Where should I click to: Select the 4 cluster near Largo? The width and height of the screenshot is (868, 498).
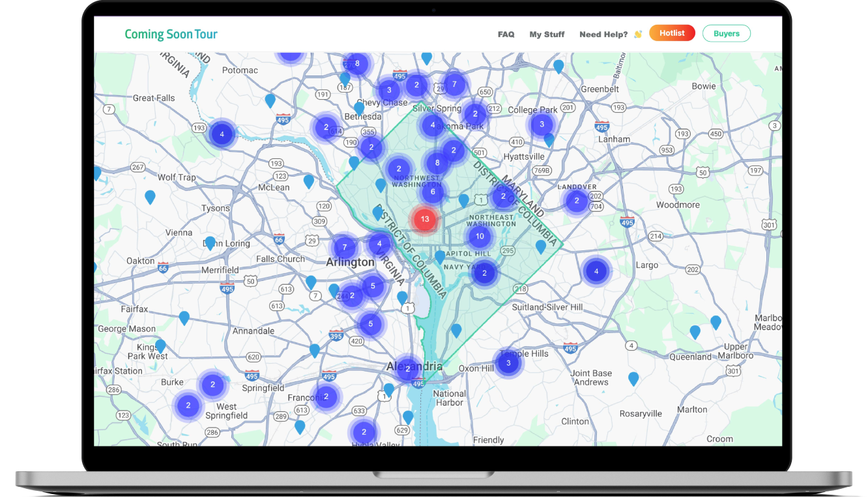596,271
